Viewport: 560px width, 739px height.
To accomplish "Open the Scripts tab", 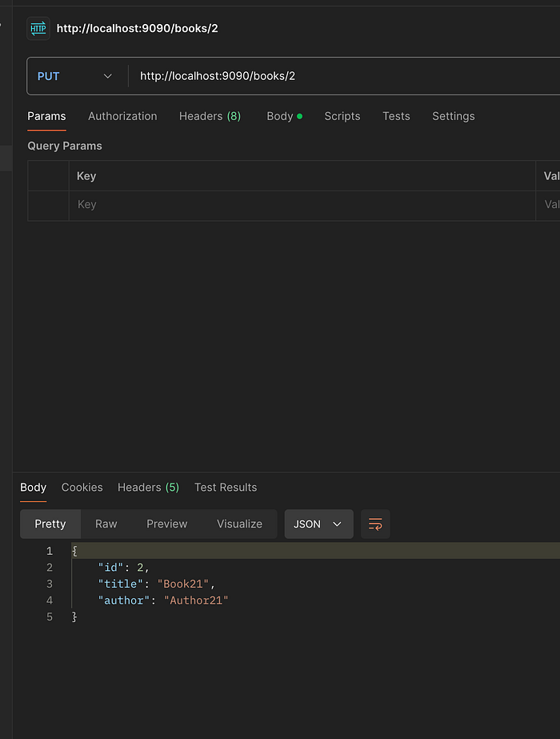I will click(x=342, y=116).
